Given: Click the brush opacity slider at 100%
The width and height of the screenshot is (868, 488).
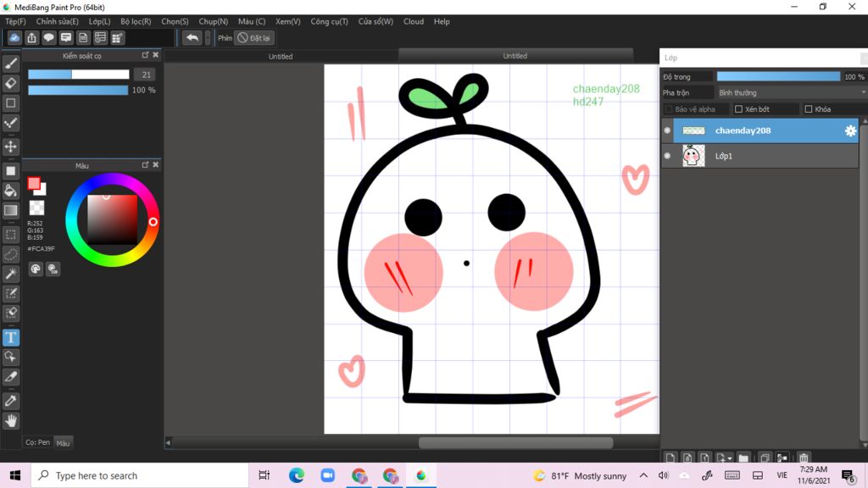Looking at the screenshot, I should pos(78,90).
